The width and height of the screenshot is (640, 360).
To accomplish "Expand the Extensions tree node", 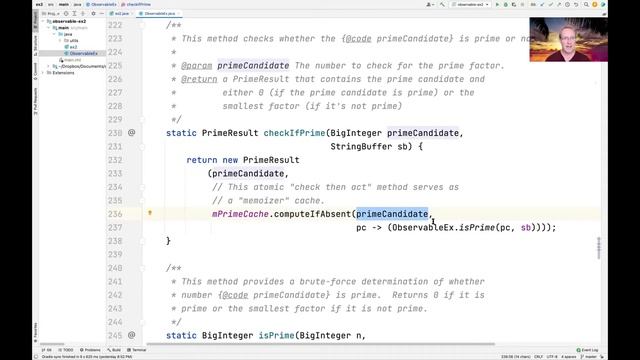I will click(x=43, y=73).
